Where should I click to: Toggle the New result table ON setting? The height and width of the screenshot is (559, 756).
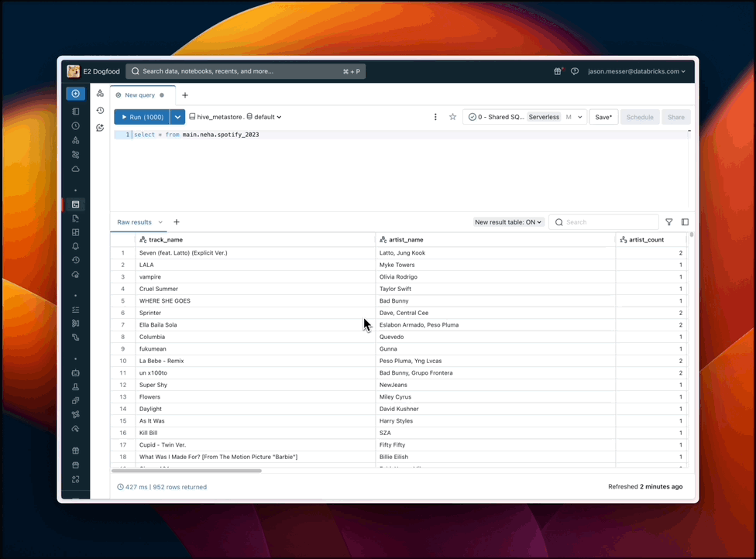pyautogui.click(x=508, y=222)
